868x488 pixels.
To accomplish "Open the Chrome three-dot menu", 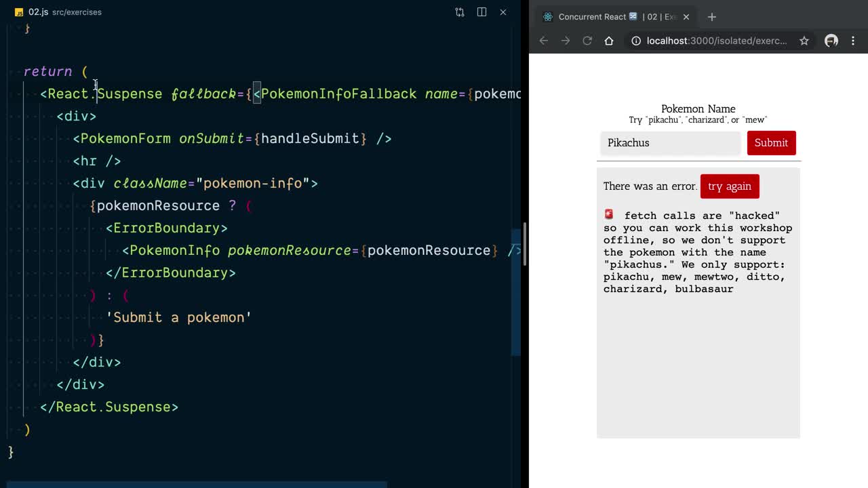I will pyautogui.click(x=853, y=41).
